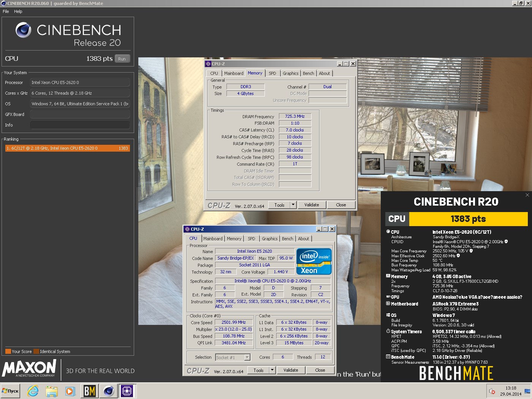
Task: Open Memory tab in lower CPU-Z window
Action: (x=234, y=239)
